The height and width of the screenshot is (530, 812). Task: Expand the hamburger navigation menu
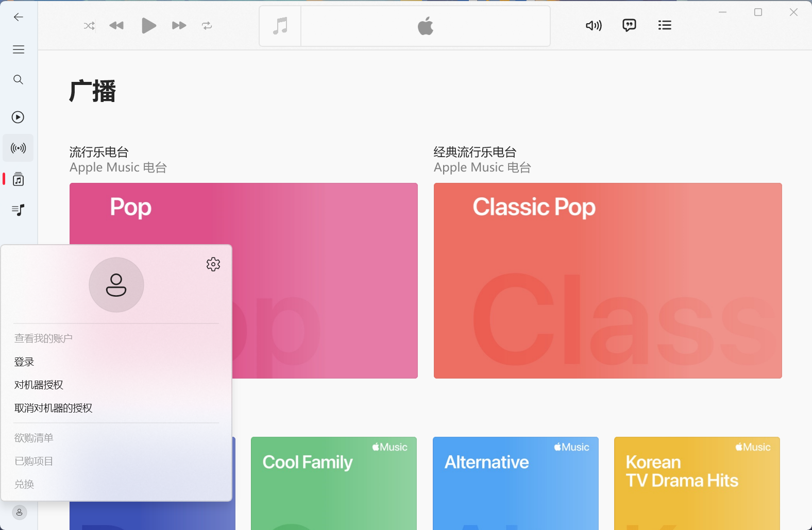tap(19, 49)
